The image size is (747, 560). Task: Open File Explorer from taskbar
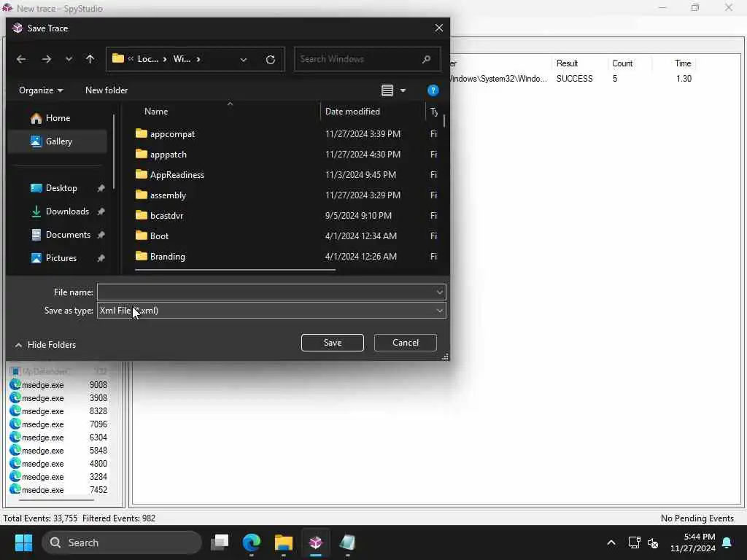[x=284, y=542]
